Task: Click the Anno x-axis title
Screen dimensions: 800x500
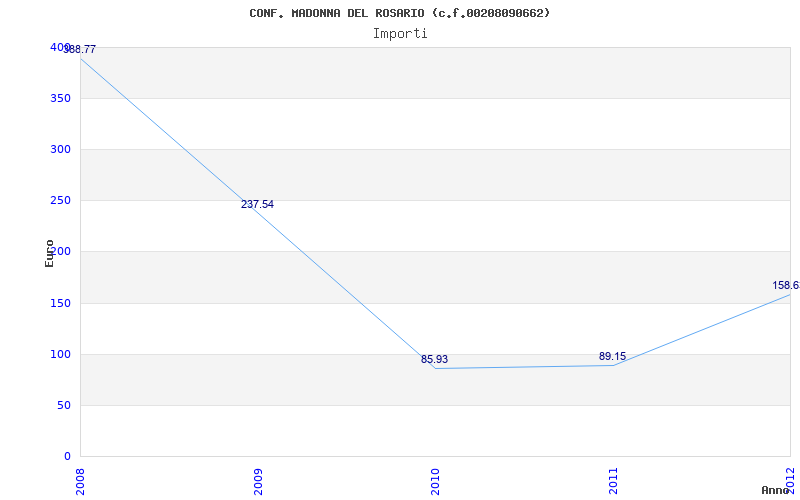Action: 775,490
